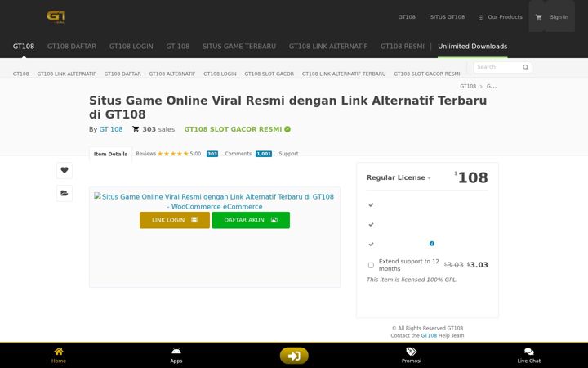Click the LINK LOGIN button

coord(175,220)
